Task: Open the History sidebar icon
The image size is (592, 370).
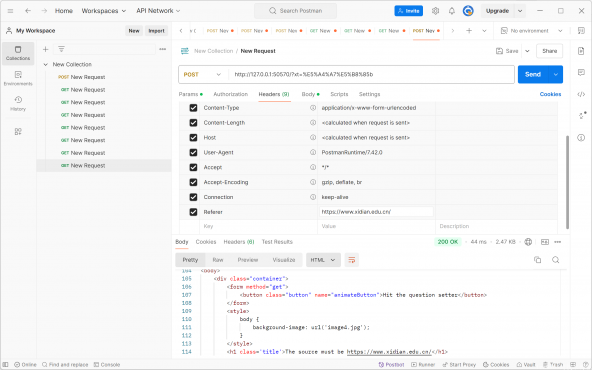Action: pyautogui.click(x=18, y=103)
